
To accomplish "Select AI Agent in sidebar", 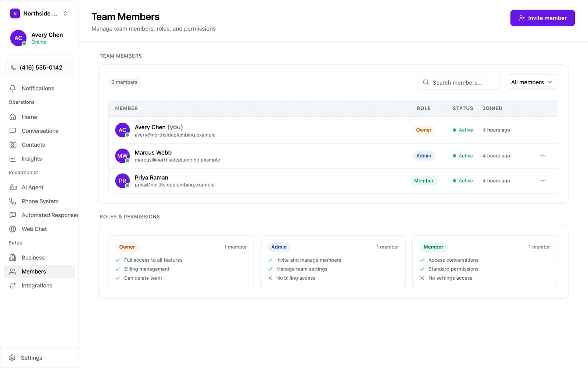I will 39,187.
